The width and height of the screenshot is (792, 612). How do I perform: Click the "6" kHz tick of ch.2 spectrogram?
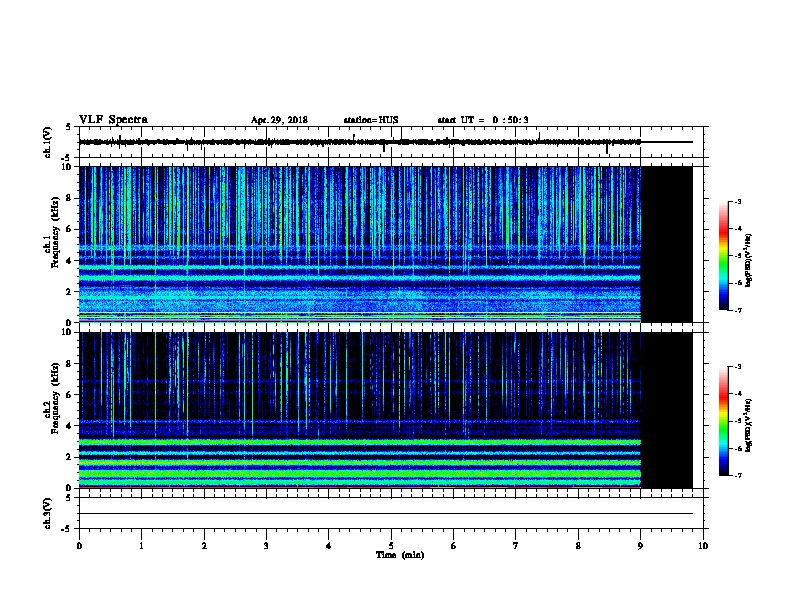point(69,395)
